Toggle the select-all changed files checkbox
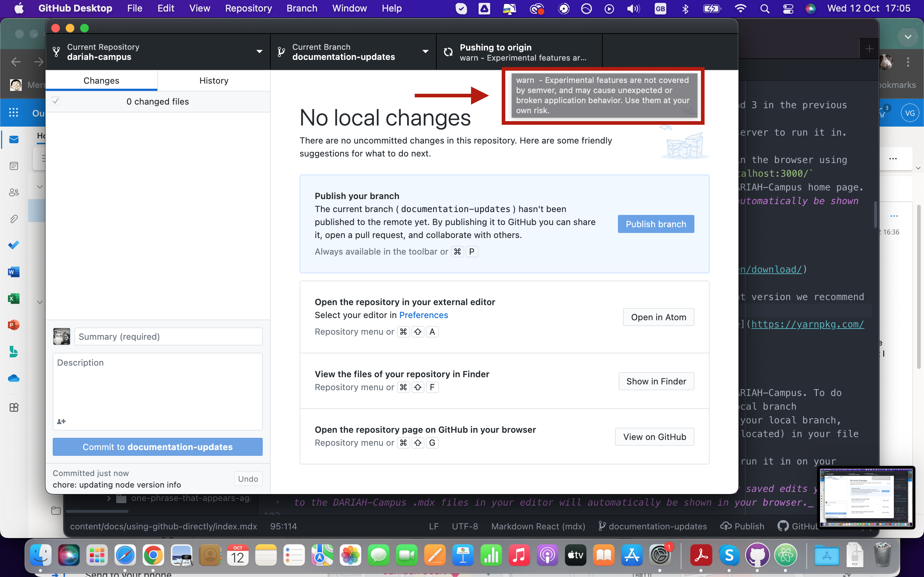This screenshot has height=577, width=924. pos(56,101)
